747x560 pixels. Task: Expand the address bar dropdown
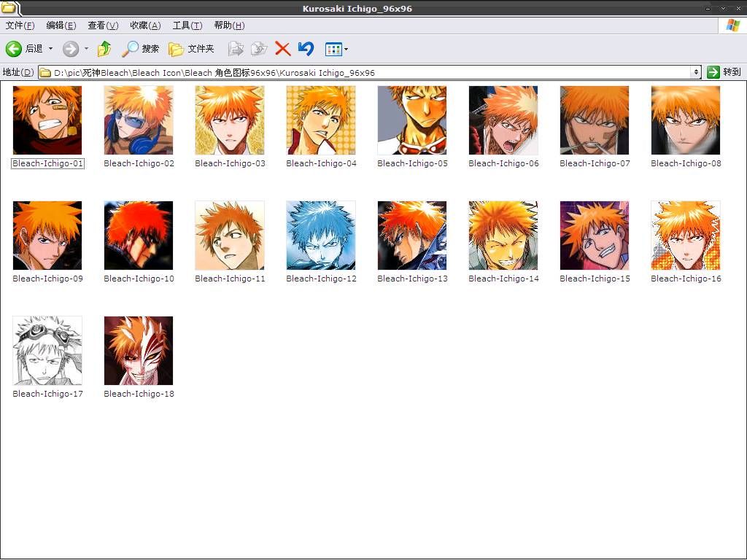696,72
